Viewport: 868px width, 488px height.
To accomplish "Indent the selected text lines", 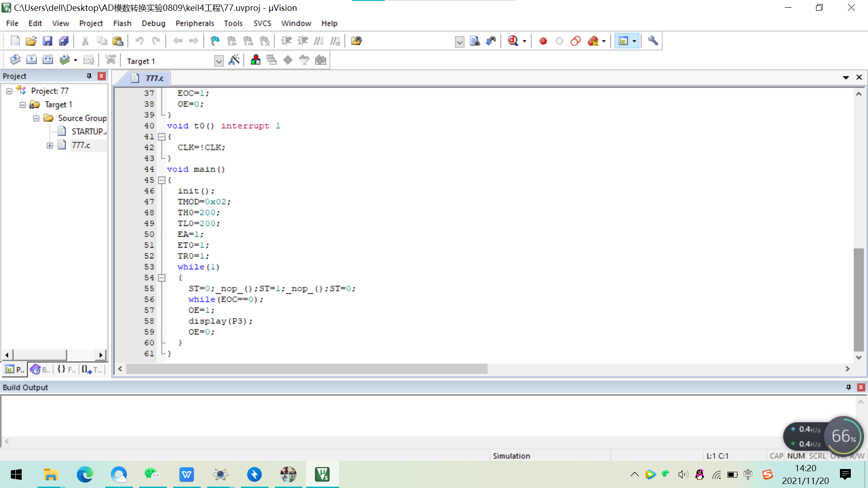I will tap(286, 41).
